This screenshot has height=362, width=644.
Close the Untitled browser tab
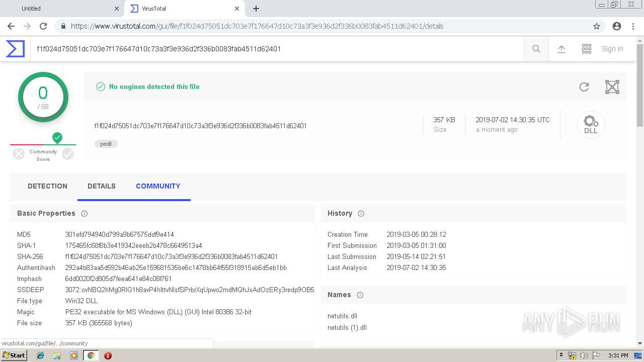coord(117,9)
